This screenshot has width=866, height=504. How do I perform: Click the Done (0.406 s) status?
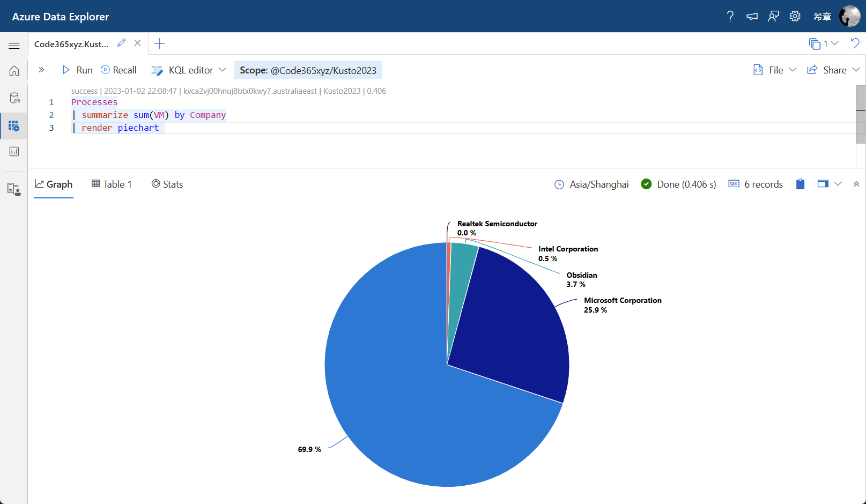pyautogui.click(x=679, y=184)
